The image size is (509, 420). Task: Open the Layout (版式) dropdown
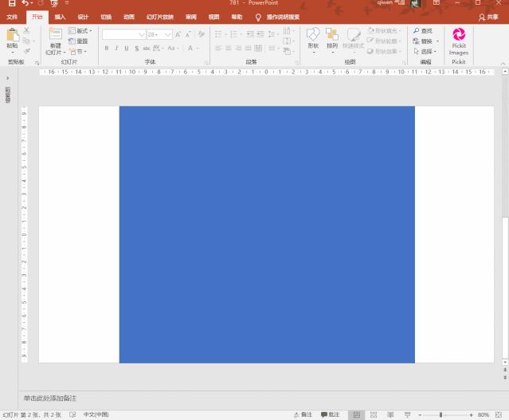point(82,31)
